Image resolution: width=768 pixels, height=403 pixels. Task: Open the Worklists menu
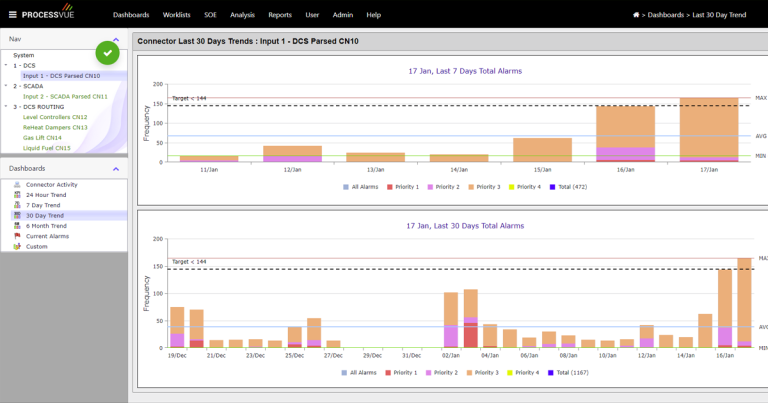176,15
